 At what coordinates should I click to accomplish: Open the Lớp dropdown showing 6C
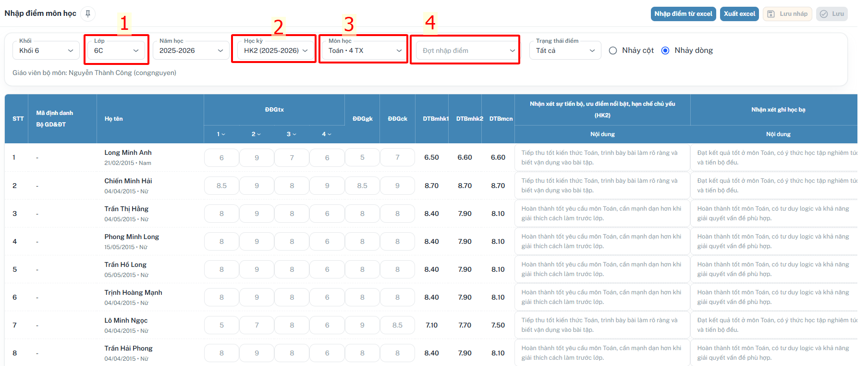116,50
